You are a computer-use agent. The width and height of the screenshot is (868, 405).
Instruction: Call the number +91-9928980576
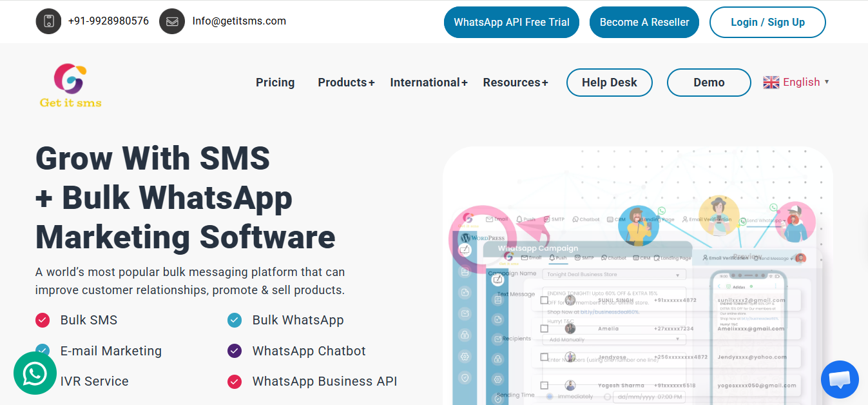[108, 21]
